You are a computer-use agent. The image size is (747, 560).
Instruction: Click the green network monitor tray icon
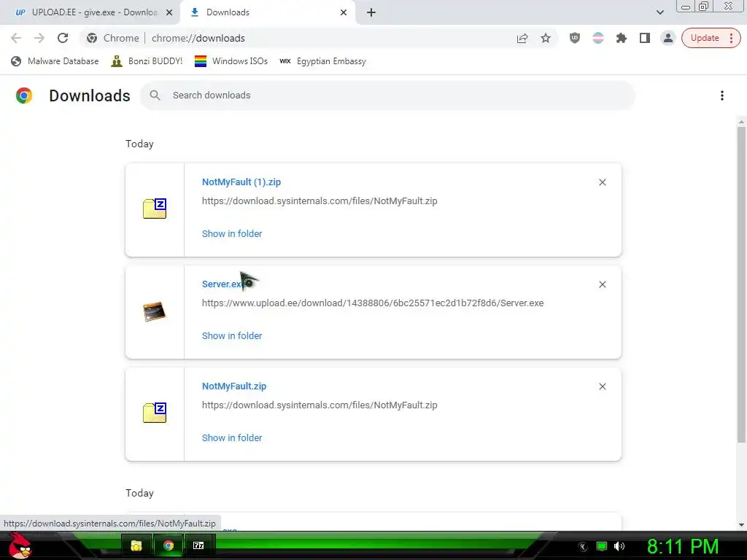(x=602, y=546)
